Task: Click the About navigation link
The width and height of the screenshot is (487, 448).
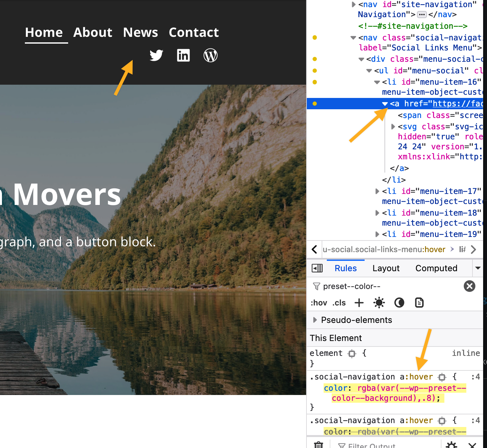Action: (92, 32)
